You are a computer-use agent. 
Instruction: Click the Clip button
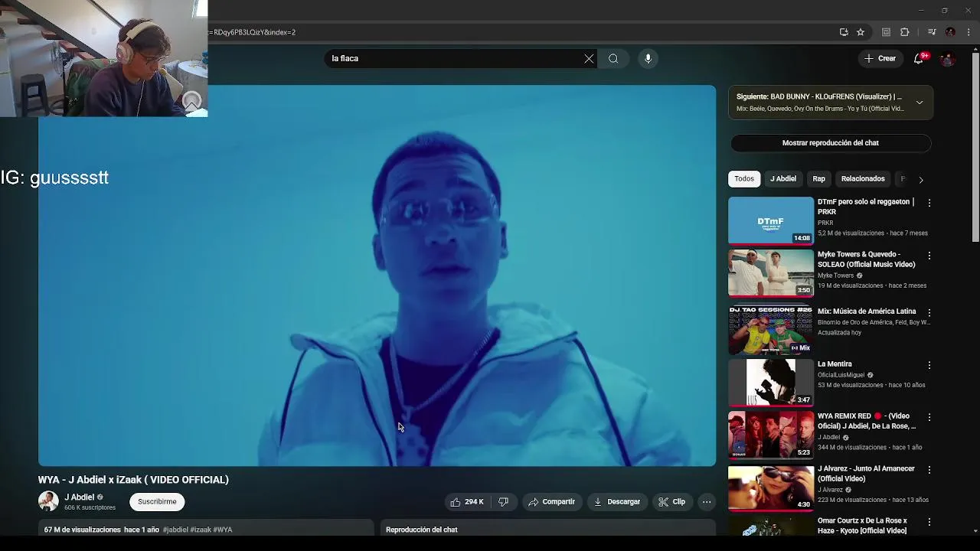672,502
